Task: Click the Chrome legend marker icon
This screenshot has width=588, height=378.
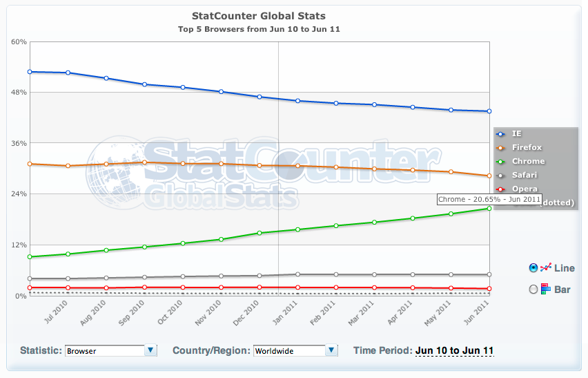Action: pyautogui.click(x=500, y=161)
